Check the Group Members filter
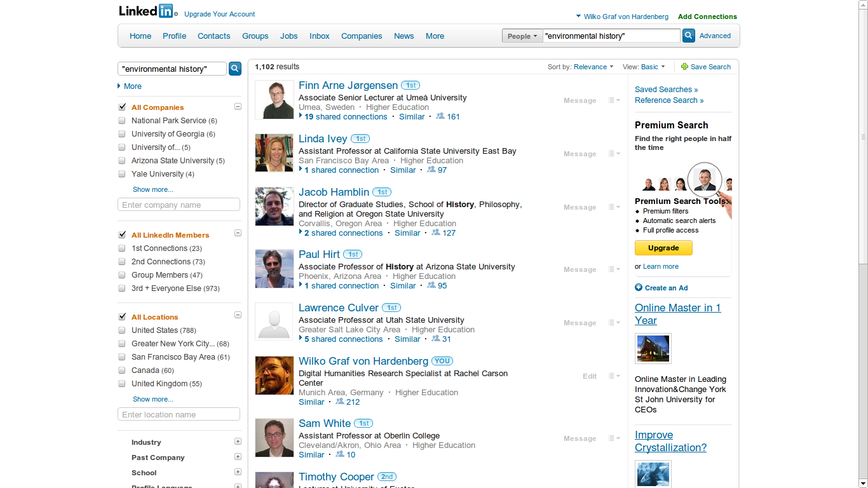 coord(122,275)
